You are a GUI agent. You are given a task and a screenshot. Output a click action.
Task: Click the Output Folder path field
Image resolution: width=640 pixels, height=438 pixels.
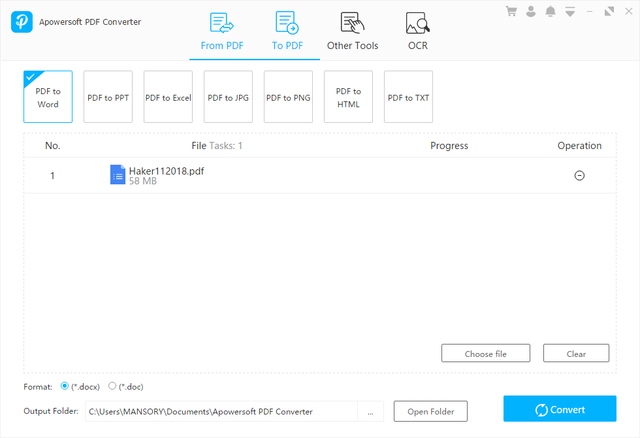(x=221, y=411)
